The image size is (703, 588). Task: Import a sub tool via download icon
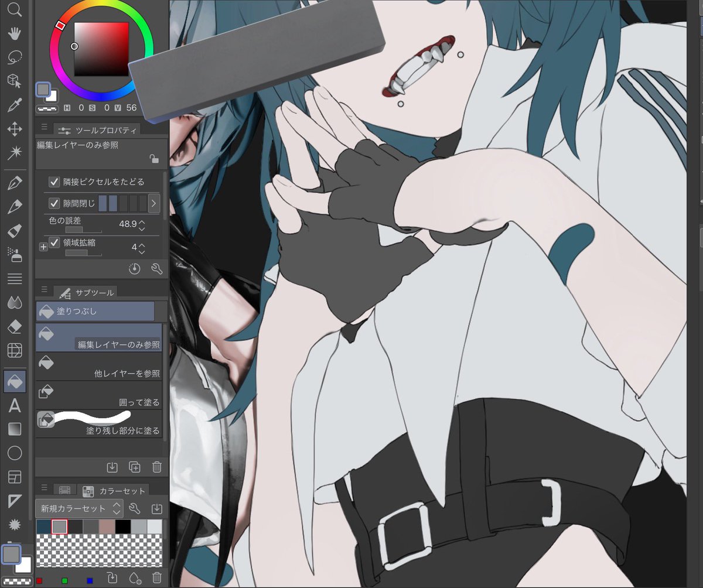point(112,467)
